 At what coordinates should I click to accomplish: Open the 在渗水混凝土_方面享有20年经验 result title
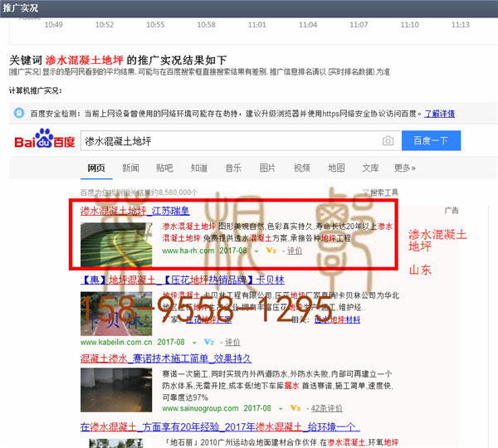[x=220, y=427]
